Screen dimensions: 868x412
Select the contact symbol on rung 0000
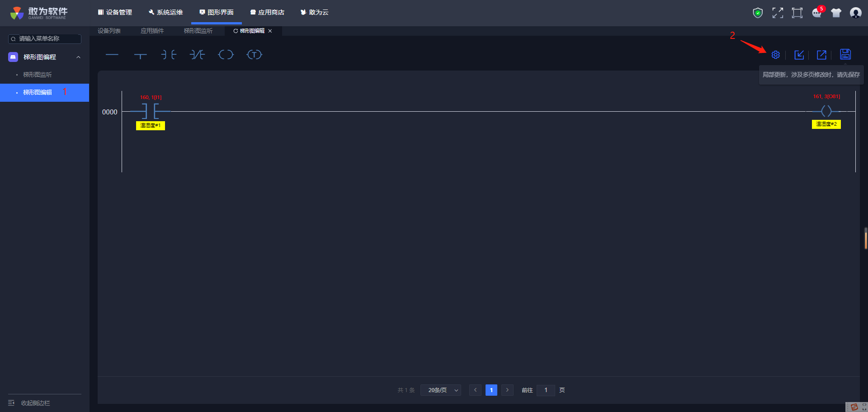151,111
